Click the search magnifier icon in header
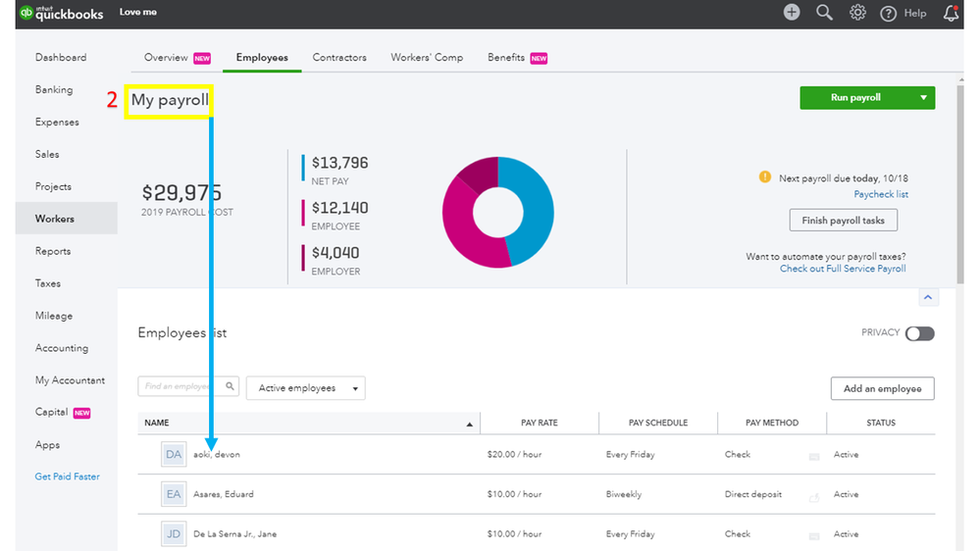The image size is (980, 551). click(824, 13)
